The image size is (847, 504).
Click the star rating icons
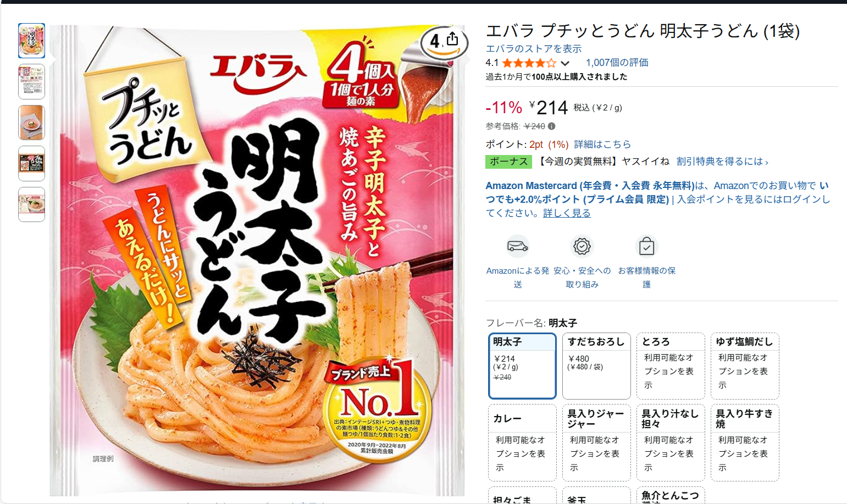pos(529,63)
